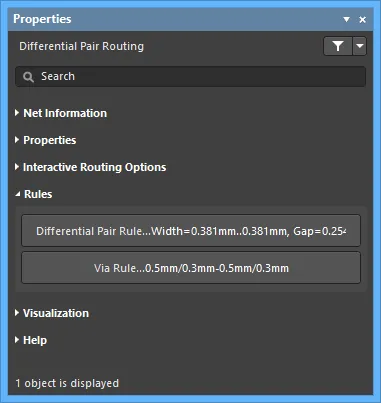Open the panel options arrow in title bar
The image size is (381, 403).
[346, 19]
